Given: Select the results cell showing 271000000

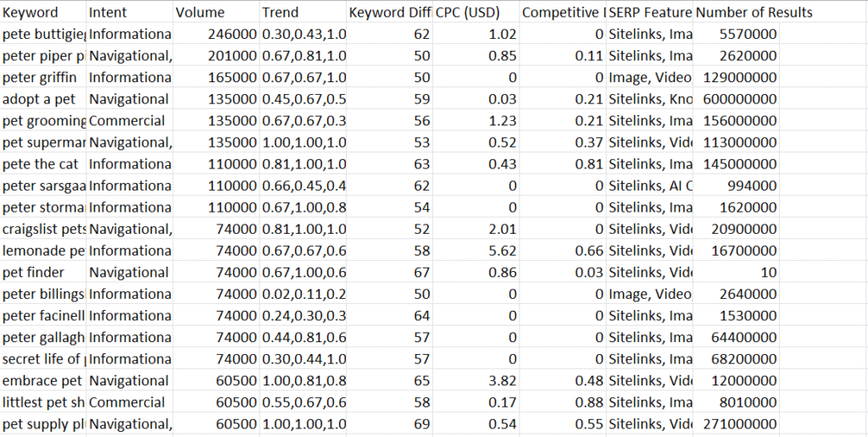Looking at the screenshot, I should pyautogui.click(x=736, y=424).
